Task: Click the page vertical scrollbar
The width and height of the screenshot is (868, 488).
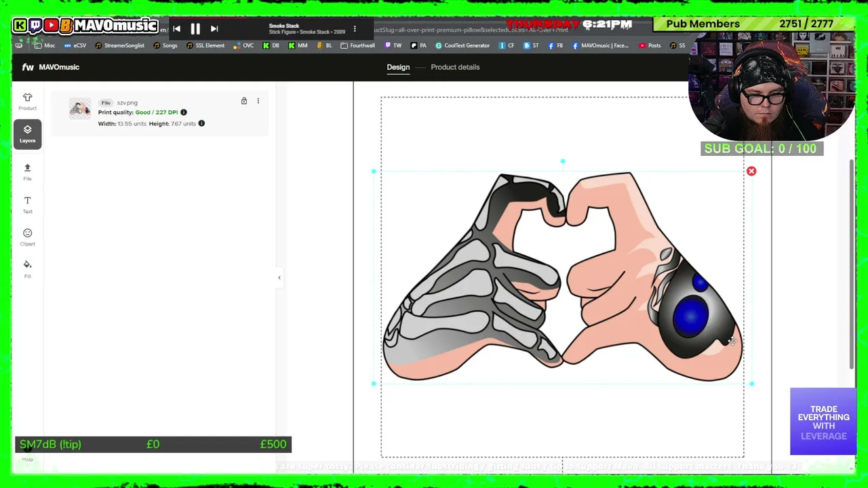Action: pos(852,264)
